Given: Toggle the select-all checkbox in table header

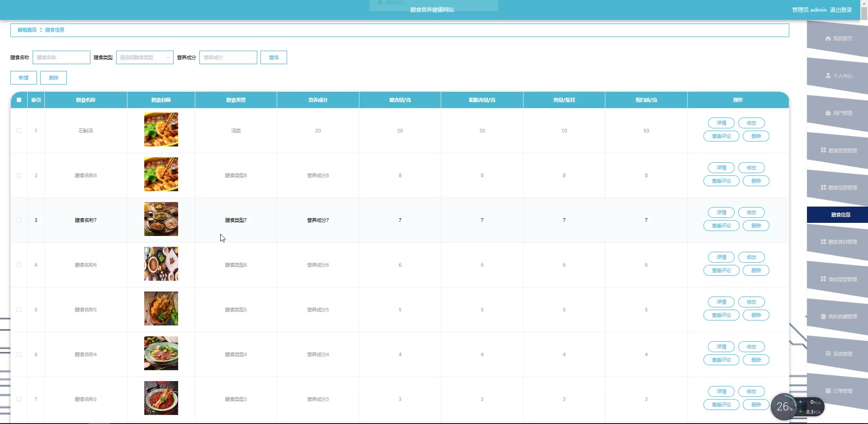Looking at the screenshot, I should pyautogui.click(x=19, y=100).
